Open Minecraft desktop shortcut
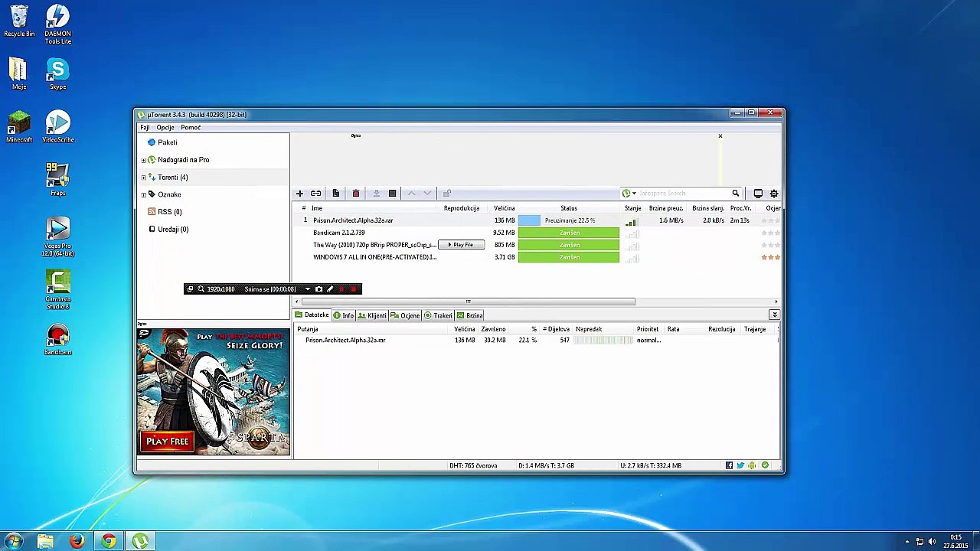 click(19, 127)
